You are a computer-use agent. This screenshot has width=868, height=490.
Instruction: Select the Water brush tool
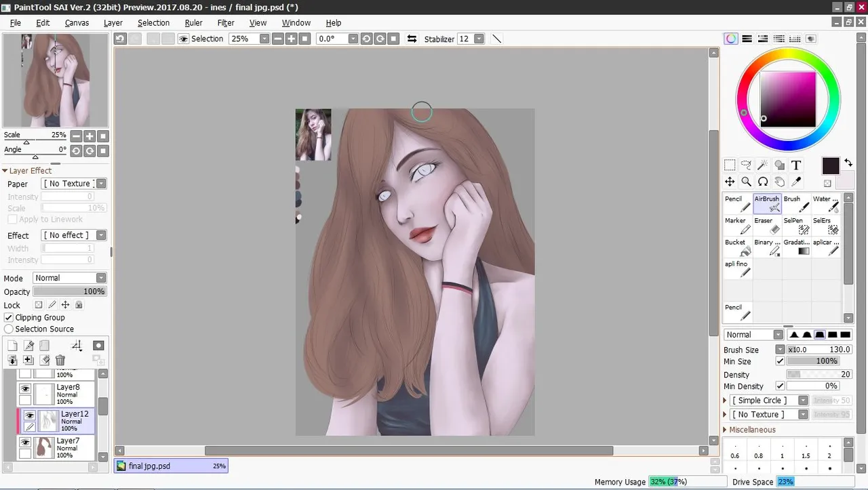click(825, 204)
